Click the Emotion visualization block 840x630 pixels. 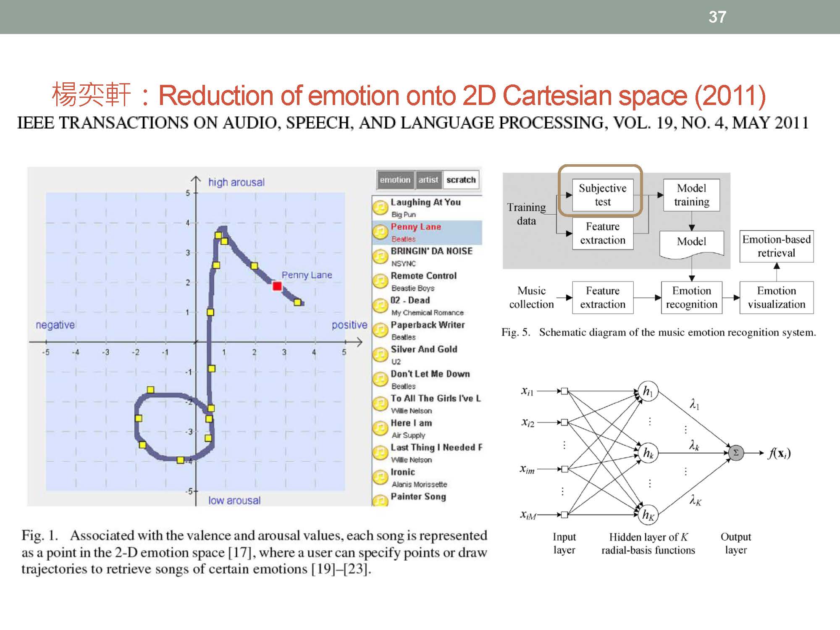(776, 297)
